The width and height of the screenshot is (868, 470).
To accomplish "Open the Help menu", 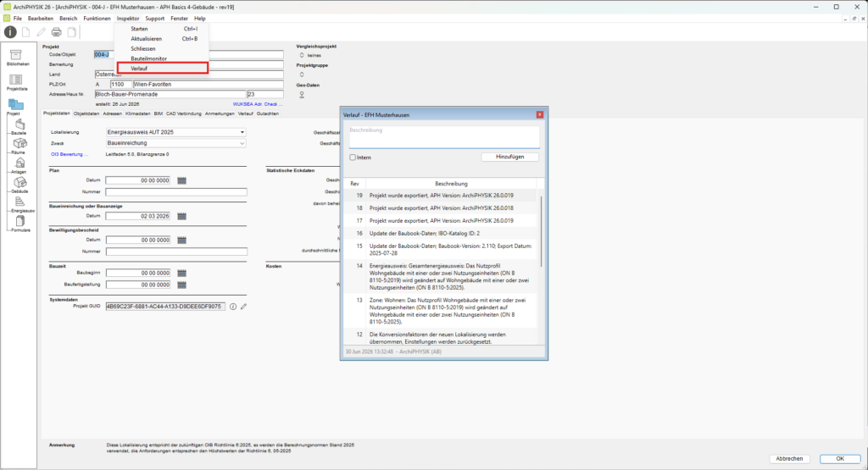I will pos(200,19).
